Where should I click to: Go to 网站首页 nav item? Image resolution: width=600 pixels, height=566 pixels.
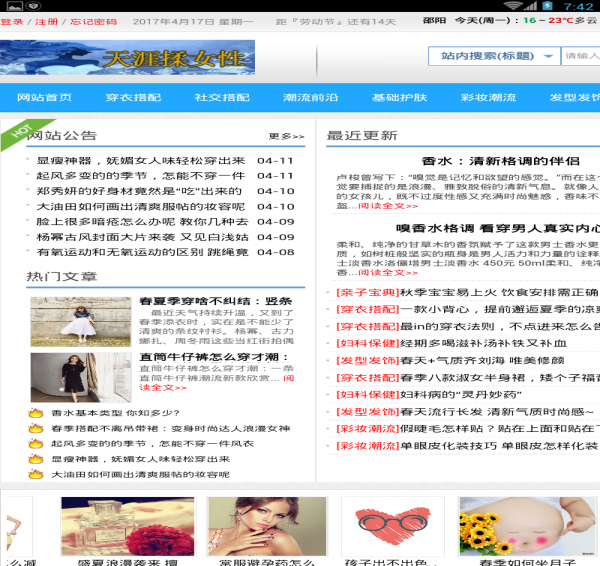44,98
